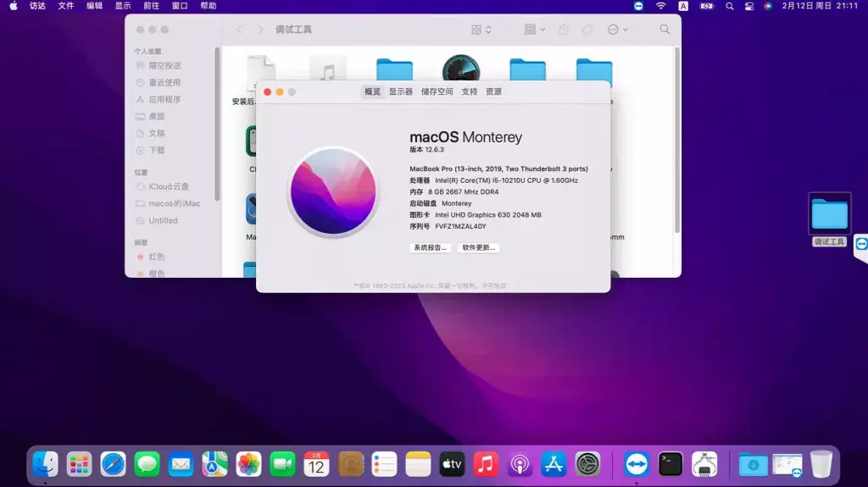
Task: Click the Finder window search icon
Action: [x=665, y=30]
